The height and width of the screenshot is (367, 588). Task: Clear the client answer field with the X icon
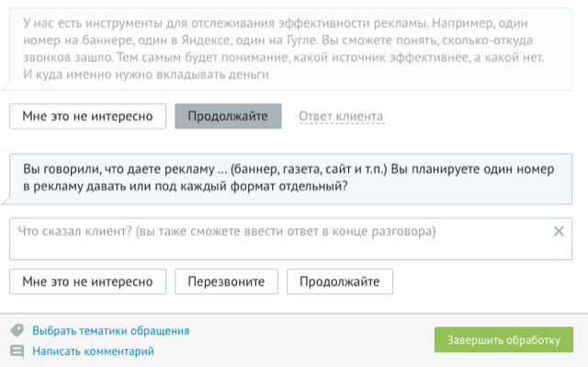pyautogui.click(x=559, y=231)
